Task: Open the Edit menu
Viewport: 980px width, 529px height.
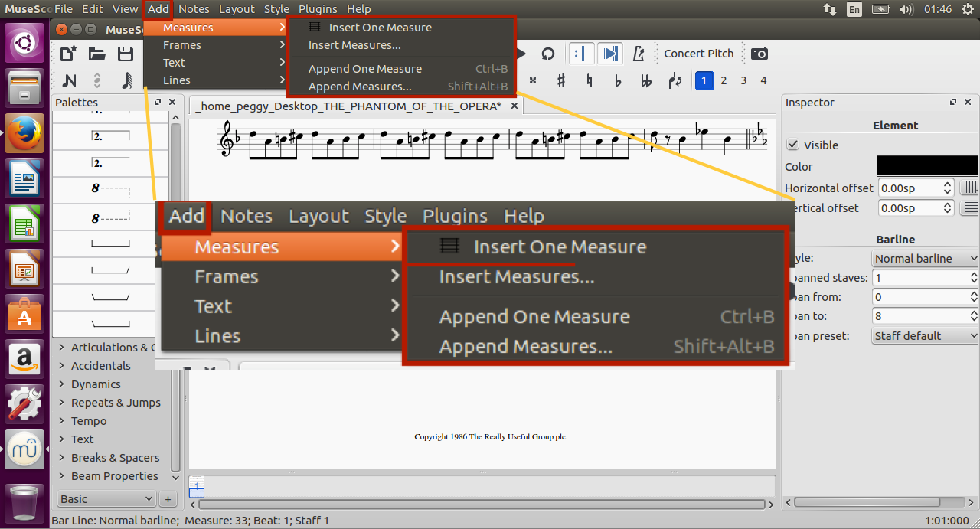Action: pyautogui.click(x=93, y=9)
